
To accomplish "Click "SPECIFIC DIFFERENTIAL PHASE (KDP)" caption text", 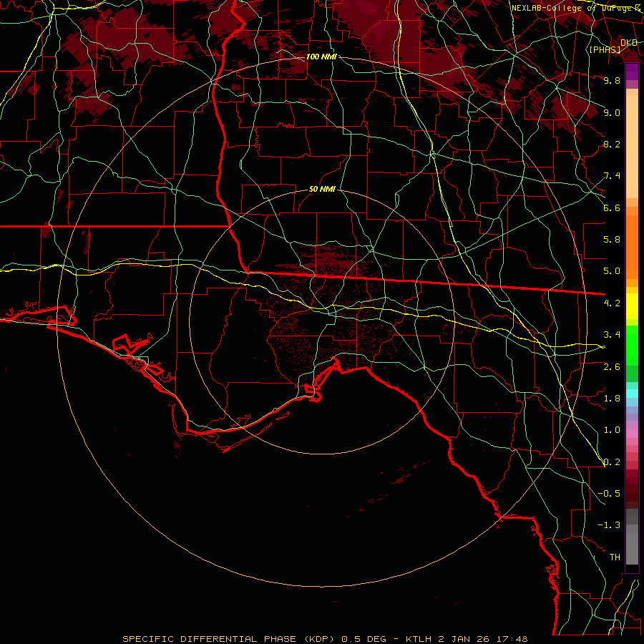I will (x=230, y=639).
